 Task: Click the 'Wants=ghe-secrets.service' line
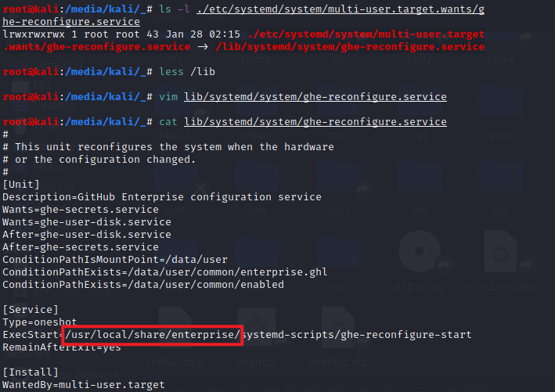(x=81, y=210)
